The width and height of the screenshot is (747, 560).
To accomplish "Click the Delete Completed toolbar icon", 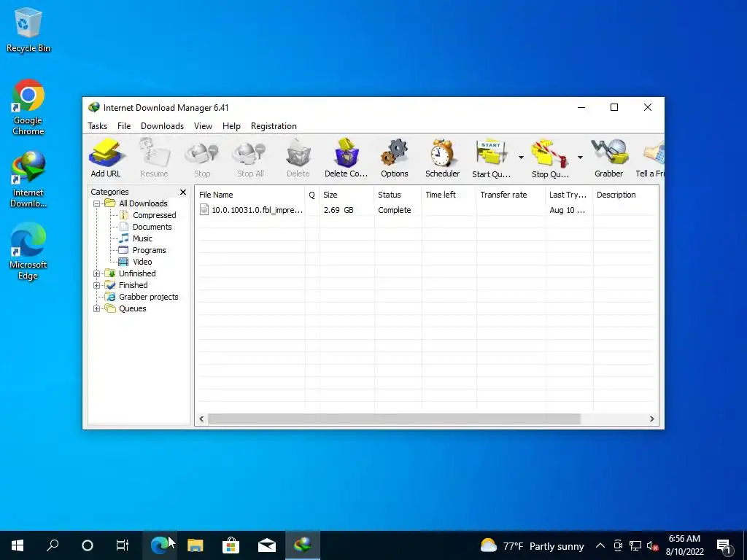I will pos(347,158).
